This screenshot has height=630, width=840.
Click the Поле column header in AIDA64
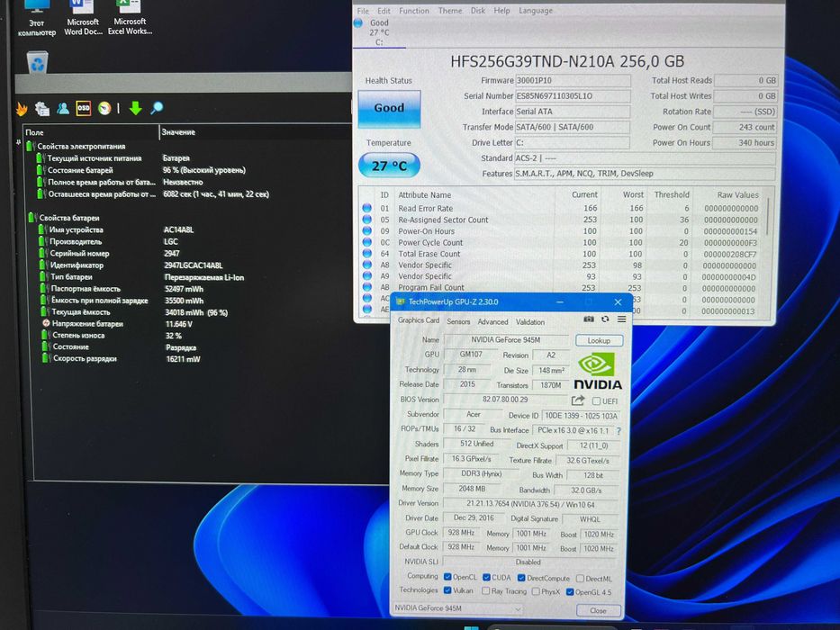coord(91,131)
